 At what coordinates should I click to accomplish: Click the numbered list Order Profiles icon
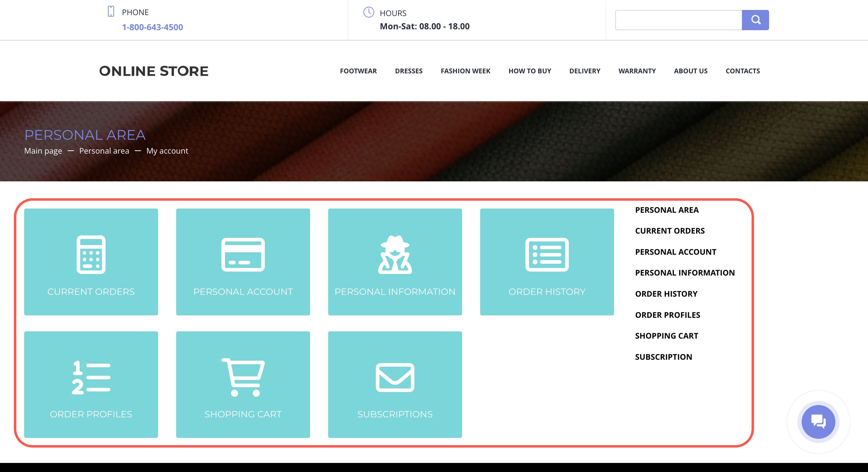pos(91,377)
